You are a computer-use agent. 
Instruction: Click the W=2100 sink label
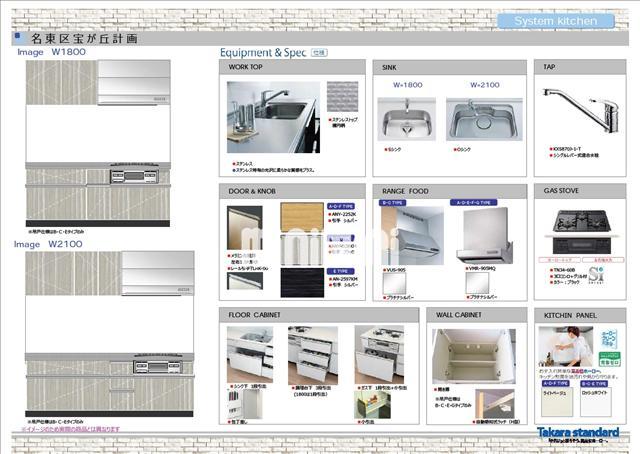[x=484, y=85]
